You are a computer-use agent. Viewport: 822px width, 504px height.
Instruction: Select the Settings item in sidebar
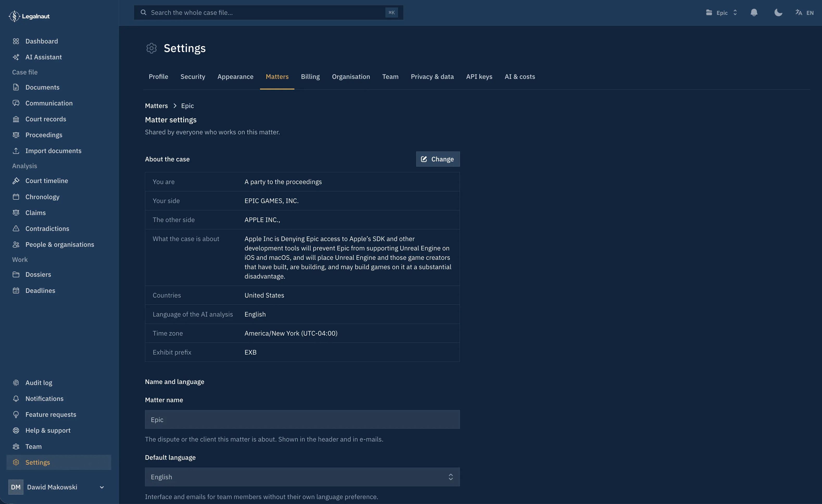[59, 462]
